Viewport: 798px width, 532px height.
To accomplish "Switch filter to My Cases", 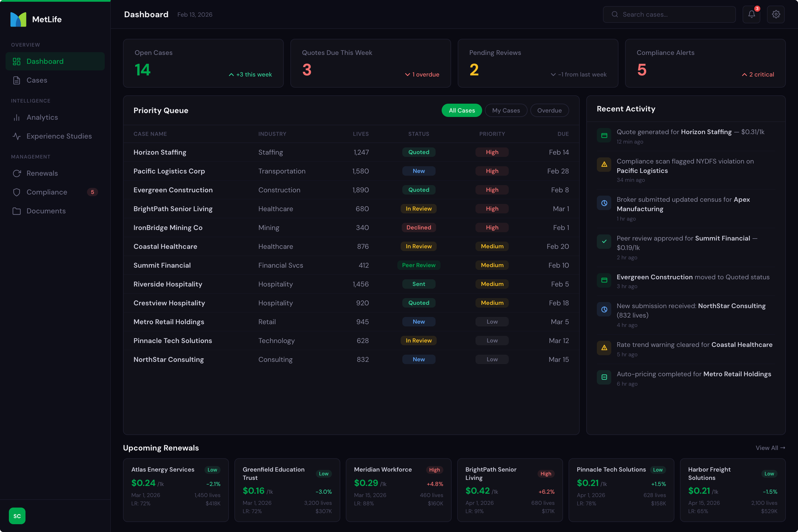I will 506,110.
